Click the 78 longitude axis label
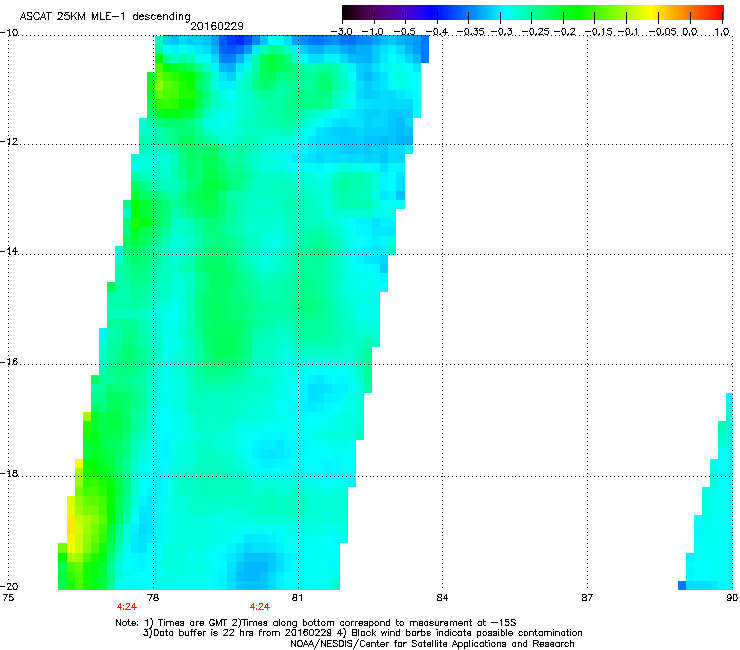The image size is (740, 650). click(x=153, y=598)
